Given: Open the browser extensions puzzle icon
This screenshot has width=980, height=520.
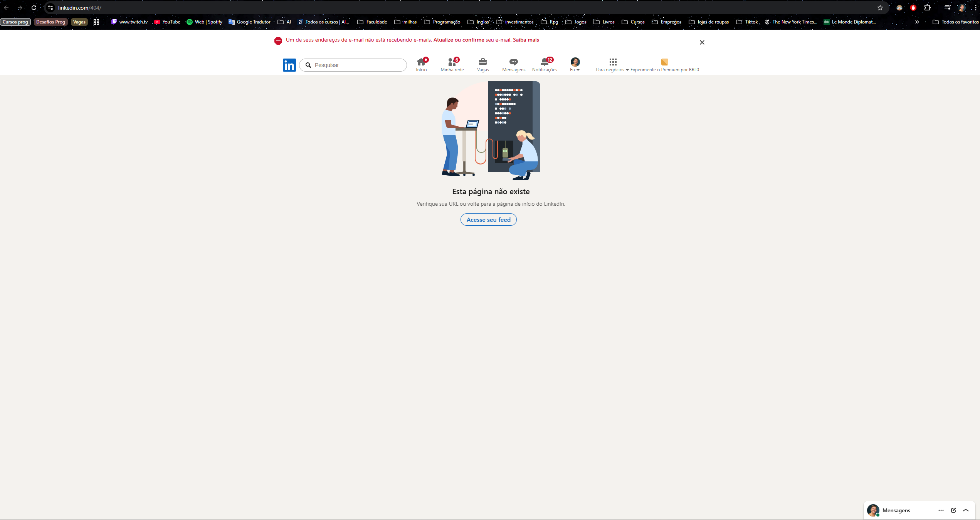Looking at the screenshot, I should (x=927, y=8).
